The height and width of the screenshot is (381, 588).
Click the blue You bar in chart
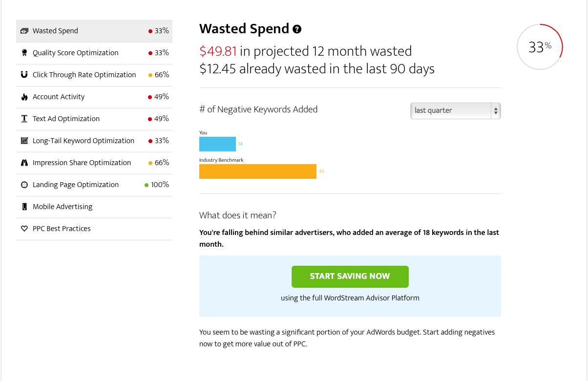click(217, 144)
